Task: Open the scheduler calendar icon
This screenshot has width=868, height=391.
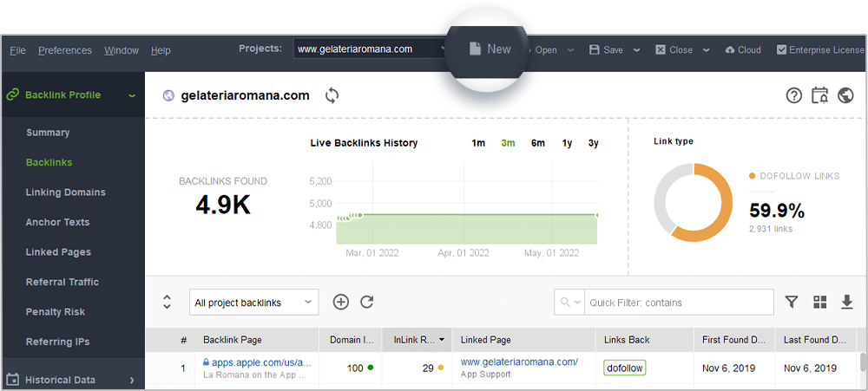Action: 819,95
